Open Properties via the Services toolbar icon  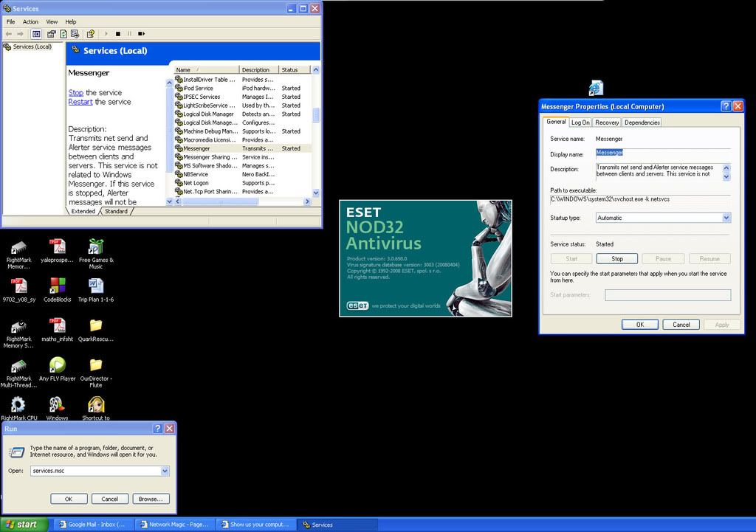52,33
